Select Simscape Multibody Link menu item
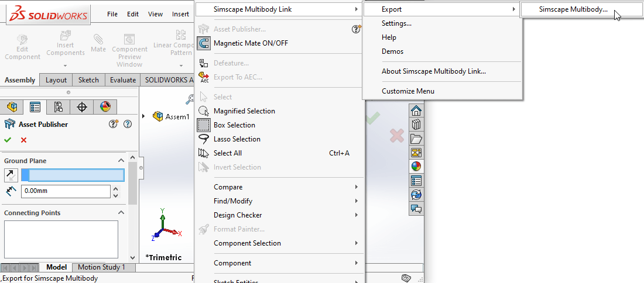 279,9
